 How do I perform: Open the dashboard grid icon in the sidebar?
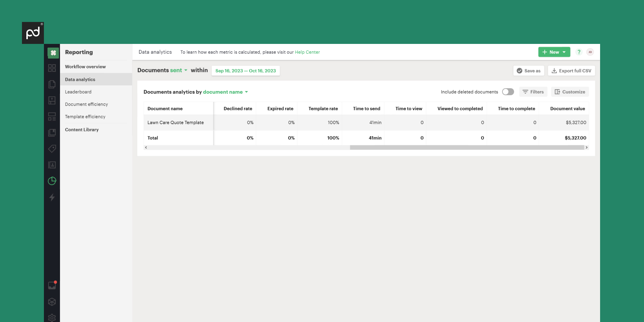click(x=52, y=68)
